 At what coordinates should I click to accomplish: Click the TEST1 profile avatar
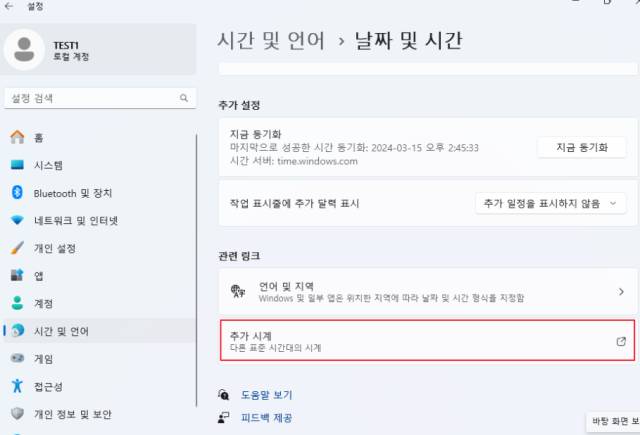24,49
